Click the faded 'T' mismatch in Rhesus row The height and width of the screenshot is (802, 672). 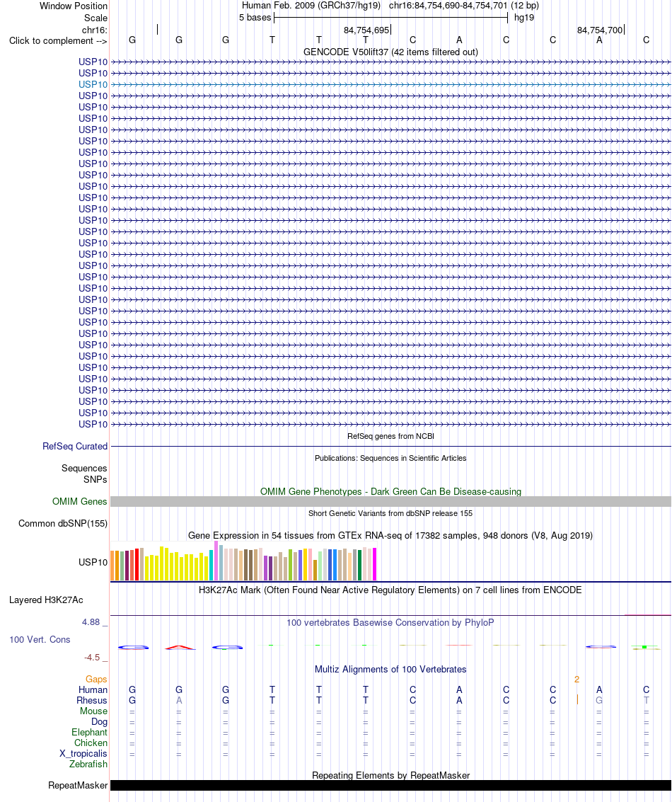click(x=647, y=700)
